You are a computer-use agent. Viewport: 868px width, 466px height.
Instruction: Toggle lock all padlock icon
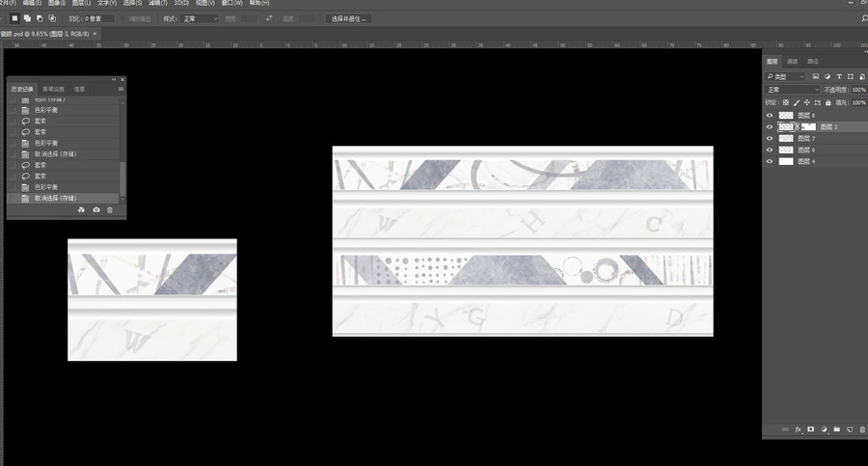[828, 102]
